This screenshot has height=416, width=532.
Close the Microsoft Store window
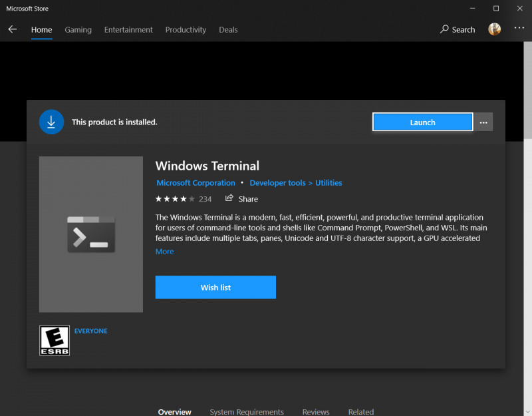click(520, 9)
